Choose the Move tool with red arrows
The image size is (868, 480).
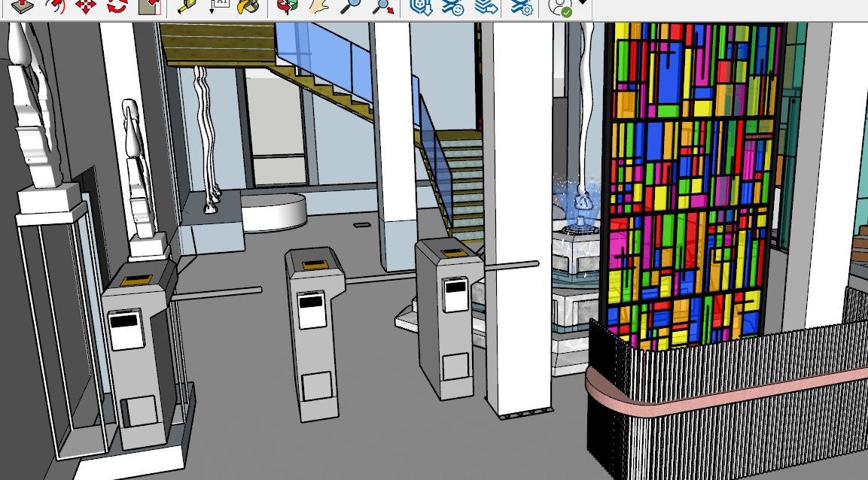[x=86, y=6]
